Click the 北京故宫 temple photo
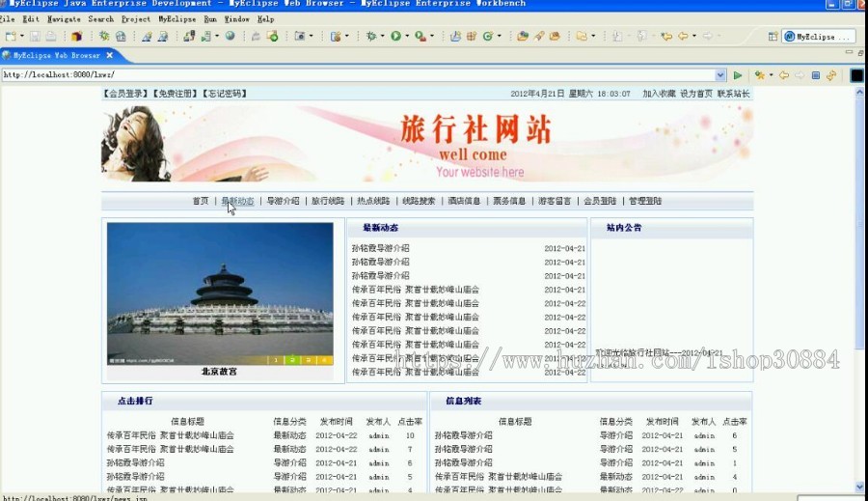 click(x=220, y=293)
